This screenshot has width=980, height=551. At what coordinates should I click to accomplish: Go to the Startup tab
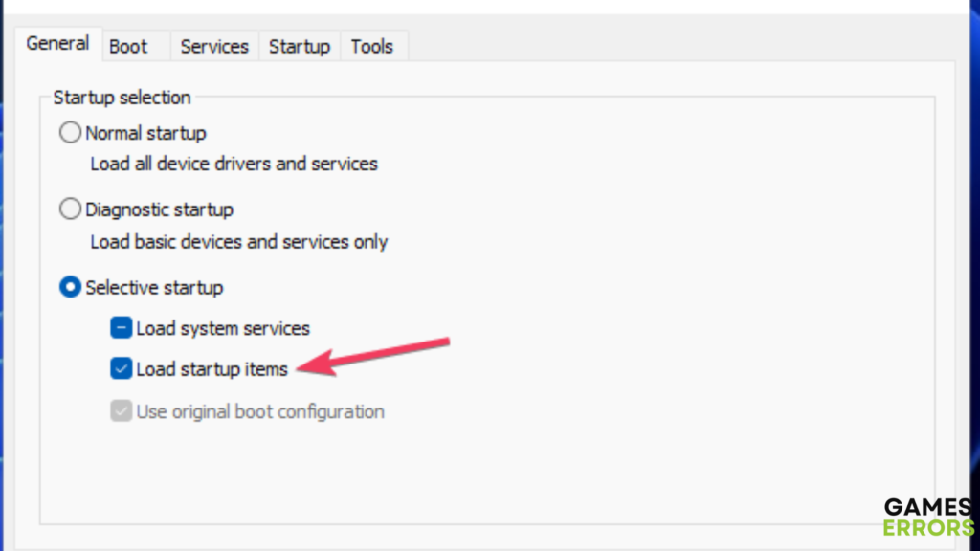click(x=299, y=46)
